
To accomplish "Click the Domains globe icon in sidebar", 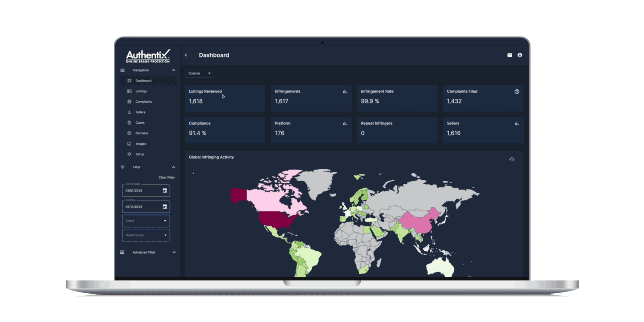I will [x=129, y=133].
